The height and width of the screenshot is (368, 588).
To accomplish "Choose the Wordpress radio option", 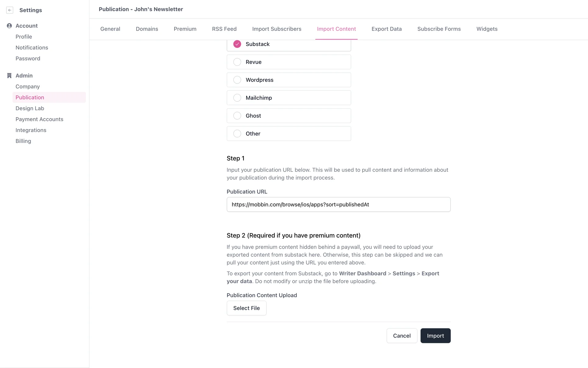I will (x=237, y=80).
